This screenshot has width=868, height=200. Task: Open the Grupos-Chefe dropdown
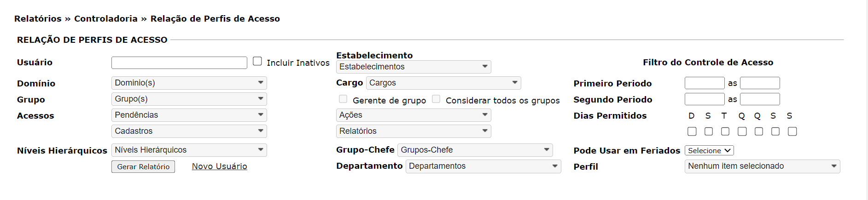click(475, 150)
